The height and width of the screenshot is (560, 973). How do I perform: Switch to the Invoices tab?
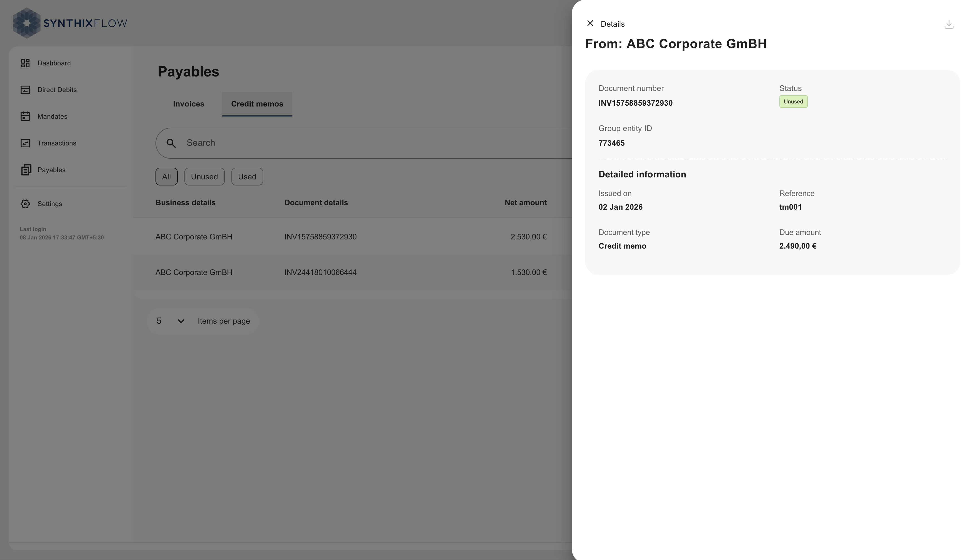tap(189, 104)
